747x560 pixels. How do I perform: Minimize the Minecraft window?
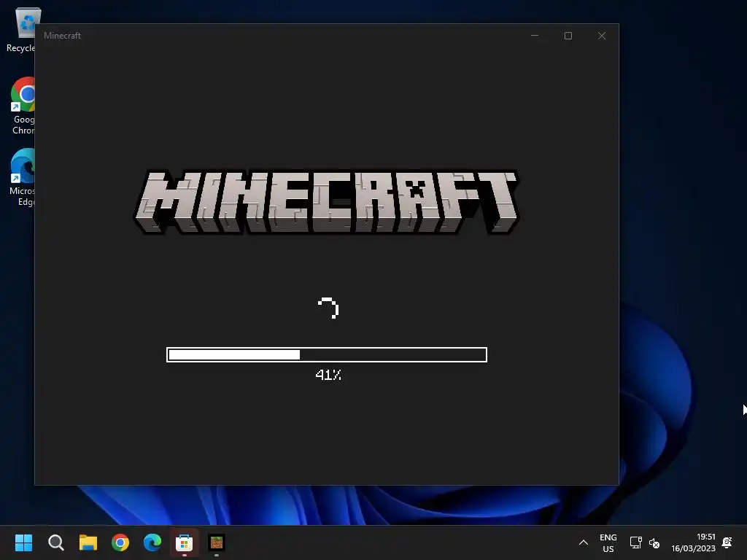(535, 36)
